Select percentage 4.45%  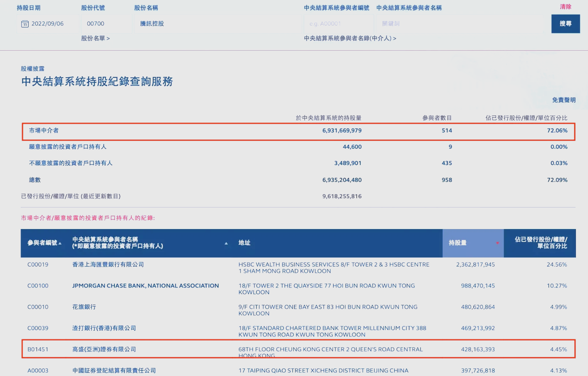(x=559, y=349)
